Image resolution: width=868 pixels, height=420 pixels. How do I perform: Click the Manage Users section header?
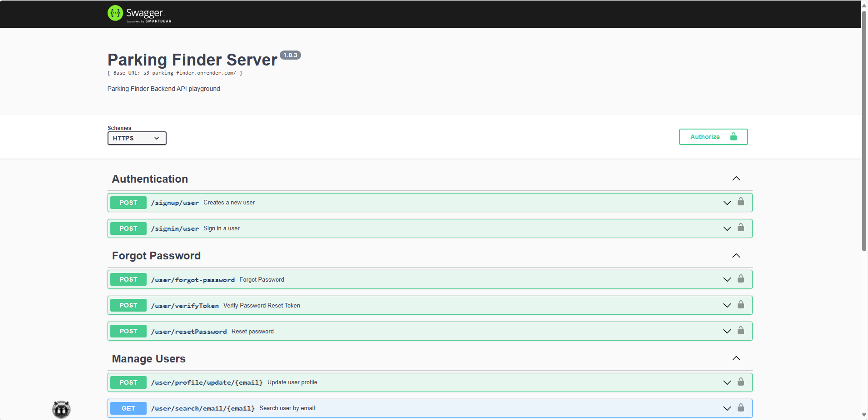click(x=148, y=359)
